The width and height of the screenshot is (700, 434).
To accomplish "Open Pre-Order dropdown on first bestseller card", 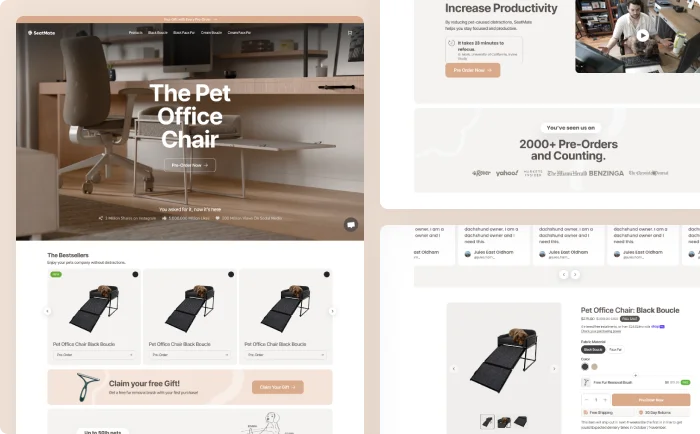I will (x=94, y=355).
